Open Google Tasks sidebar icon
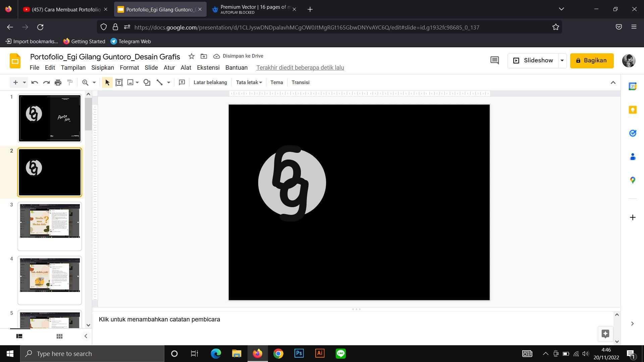The image size is (644, 362). coord(632,133)
